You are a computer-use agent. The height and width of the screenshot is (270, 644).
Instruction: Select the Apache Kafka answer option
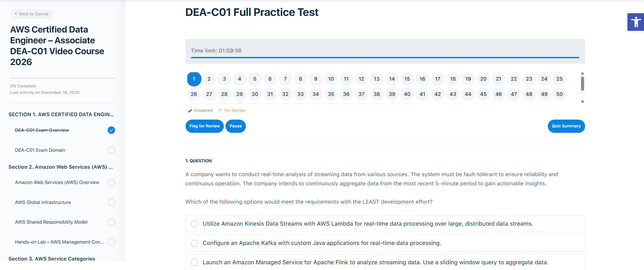point(194,243)
